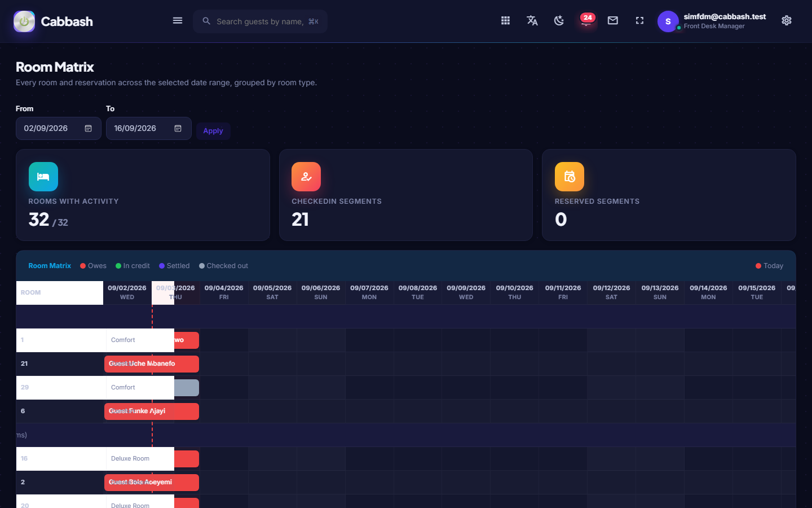
Task: Select the 09/12/2026 SAT column header
Action: click(x=612, y=292)
